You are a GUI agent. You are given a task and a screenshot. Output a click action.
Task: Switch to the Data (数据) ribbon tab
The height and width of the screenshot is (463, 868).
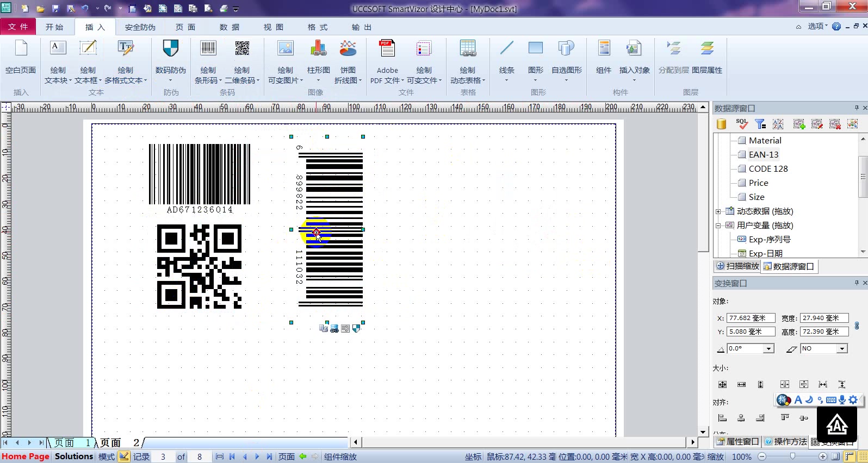point(230,27)
